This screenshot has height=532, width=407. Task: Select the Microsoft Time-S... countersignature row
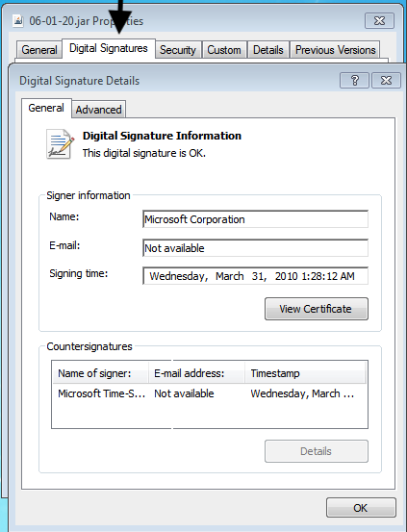click(x=210, y=393)
